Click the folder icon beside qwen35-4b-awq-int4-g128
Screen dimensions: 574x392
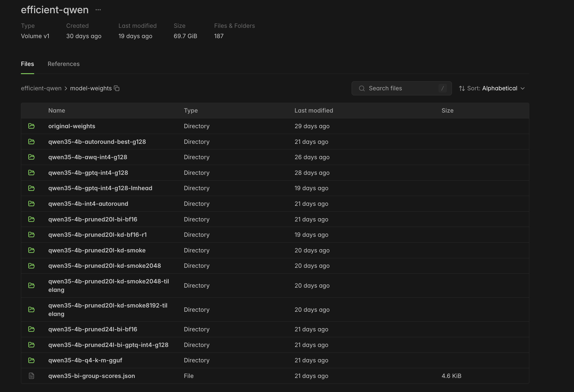32,157
